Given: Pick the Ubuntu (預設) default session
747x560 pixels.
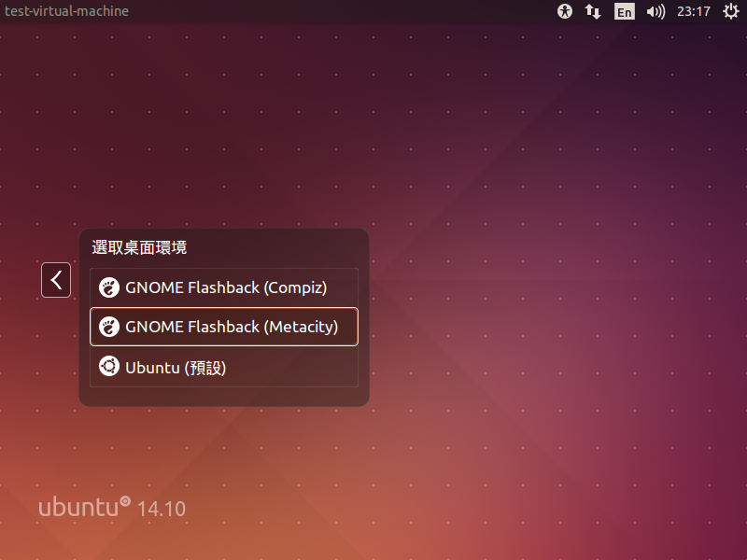Looking at the screenshot, I should point(176,367).
